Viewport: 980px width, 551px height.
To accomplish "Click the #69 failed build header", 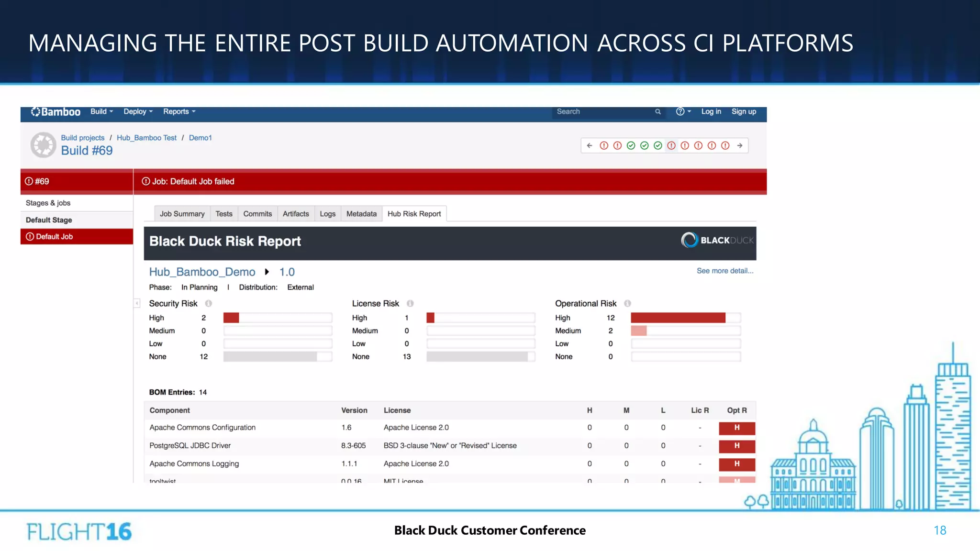I will click(77, 181).
